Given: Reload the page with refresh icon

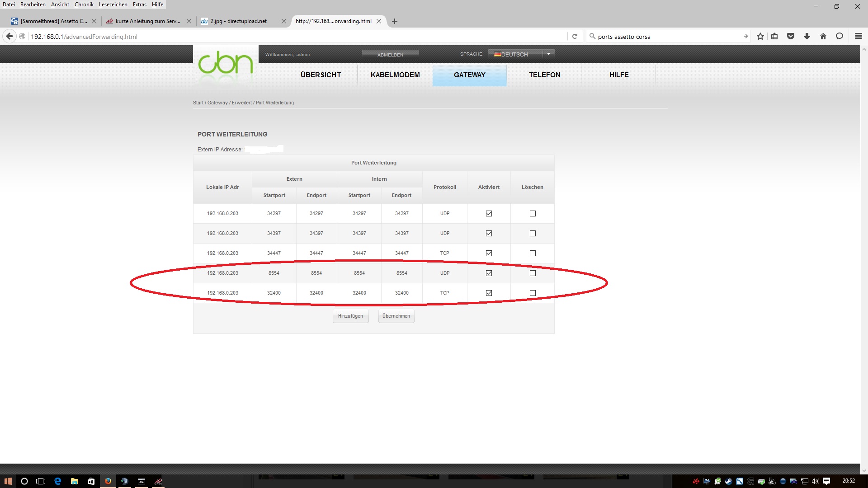Looking at the screenshot, I should pyautogui.click(x=575, y=37).
